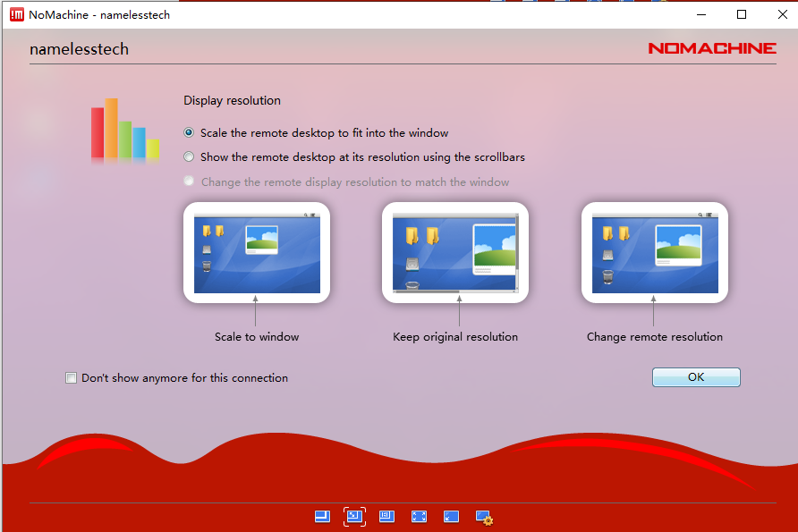
Task: Click the 'Keep original resolution' preview thumbnail
Action: click(455, 253)
